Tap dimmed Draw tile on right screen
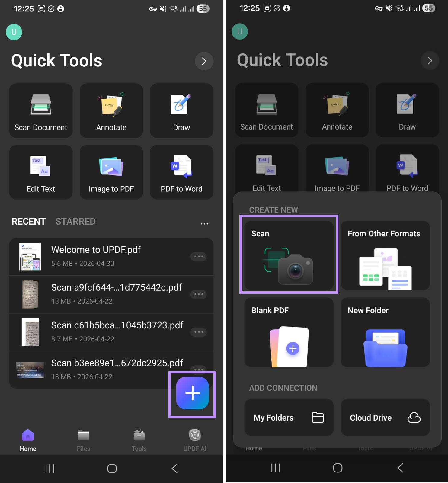The width and height of the screenshot is (448, 483). (x=407, y=110)
